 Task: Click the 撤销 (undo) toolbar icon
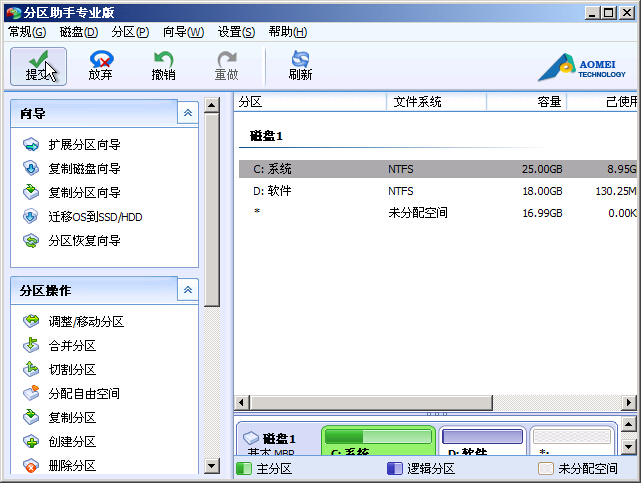[x=164, y=59]
